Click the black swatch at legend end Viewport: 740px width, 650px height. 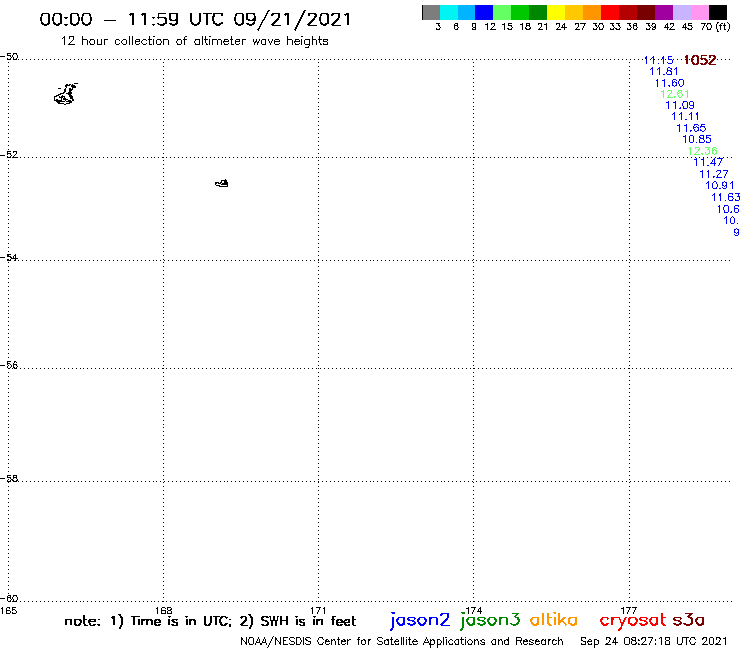pyautogui.click(x=718, y=12)
